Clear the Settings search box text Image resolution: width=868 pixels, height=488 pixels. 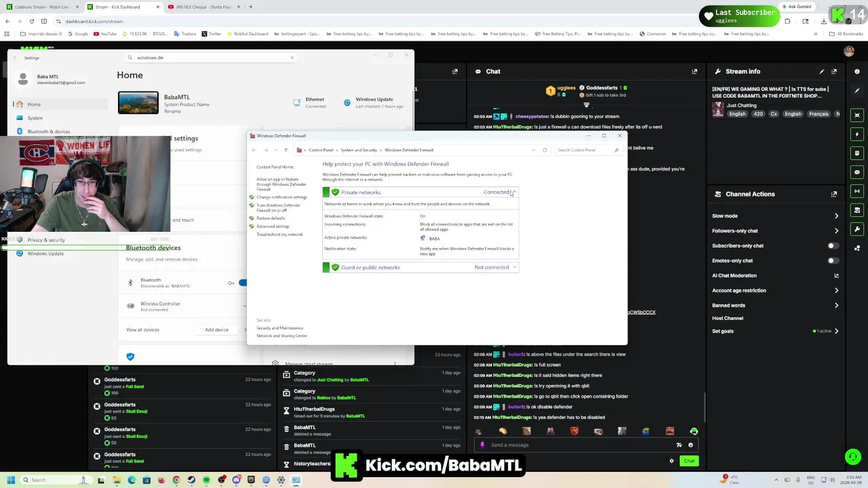(x=292, y=58)
